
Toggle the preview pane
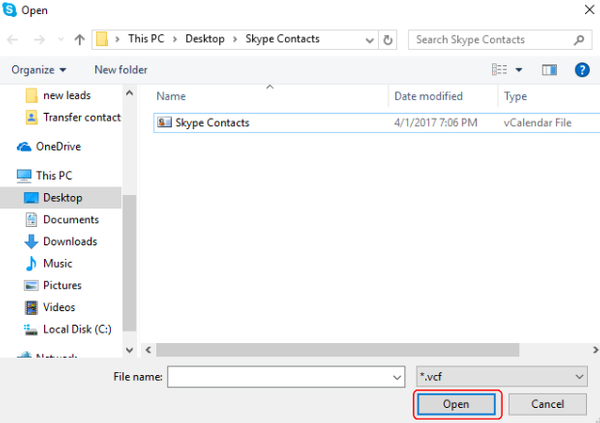coord(549,70)
